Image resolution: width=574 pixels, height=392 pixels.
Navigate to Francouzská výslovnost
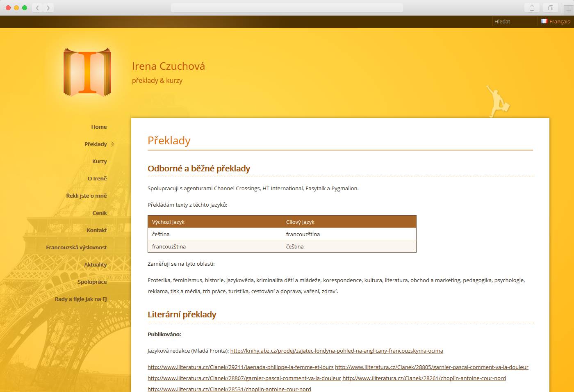coord(76,247)
